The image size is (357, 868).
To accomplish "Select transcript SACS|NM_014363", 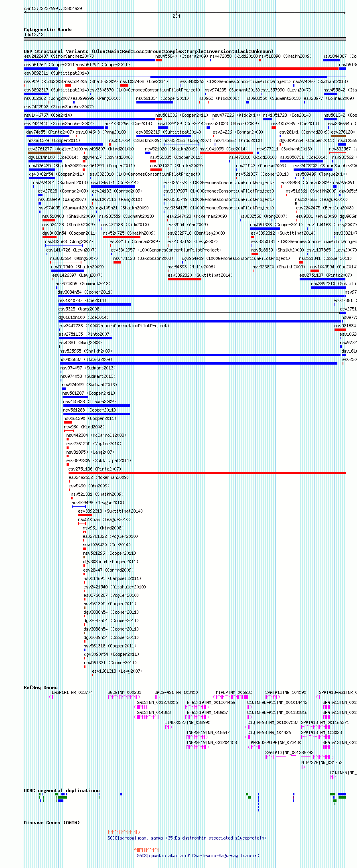I will click(154, 712).
